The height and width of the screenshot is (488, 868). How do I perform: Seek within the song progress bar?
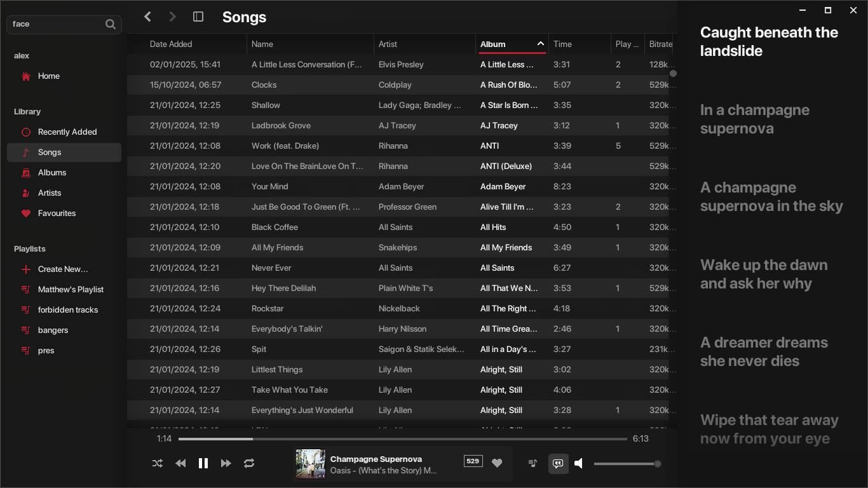[403, 439]
